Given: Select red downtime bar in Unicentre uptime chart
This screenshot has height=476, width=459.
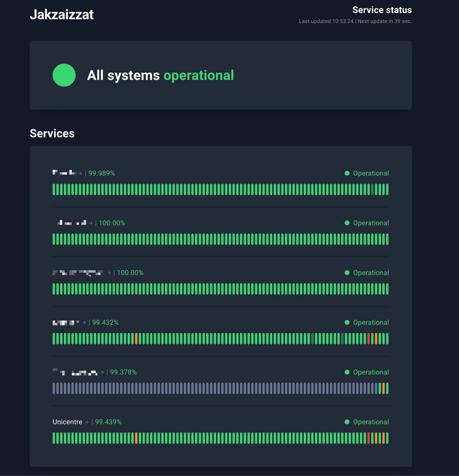Looking at the screenshot, I should (x=369, y=438).
